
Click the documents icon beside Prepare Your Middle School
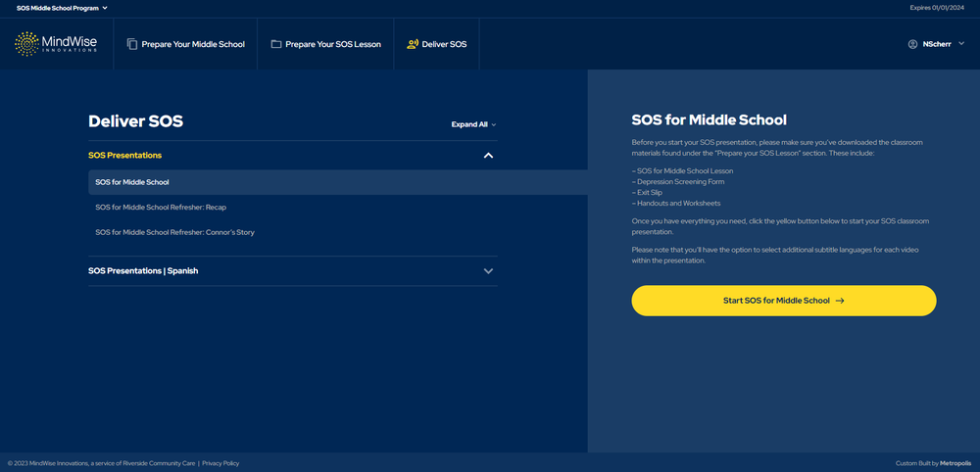[132, 44]
